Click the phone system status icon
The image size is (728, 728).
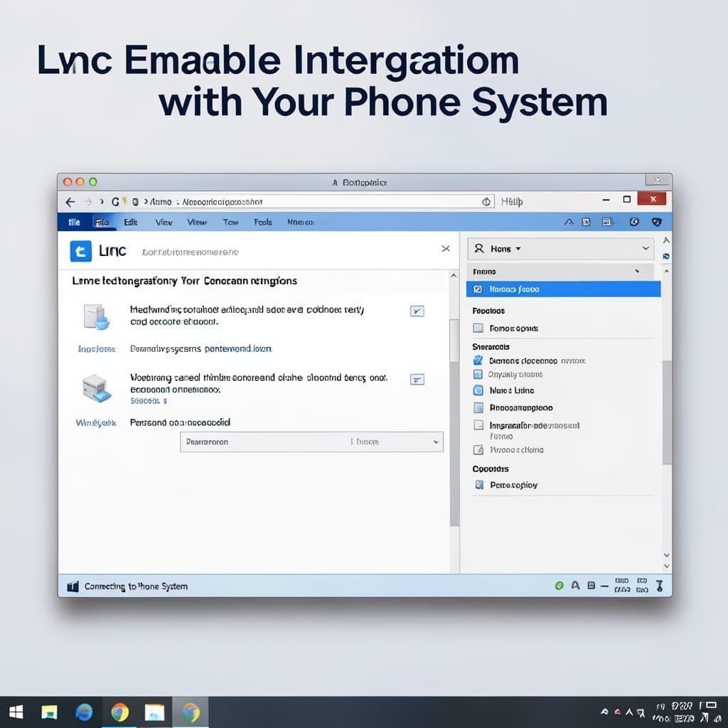pyautogui.click(x=73, y=587)
